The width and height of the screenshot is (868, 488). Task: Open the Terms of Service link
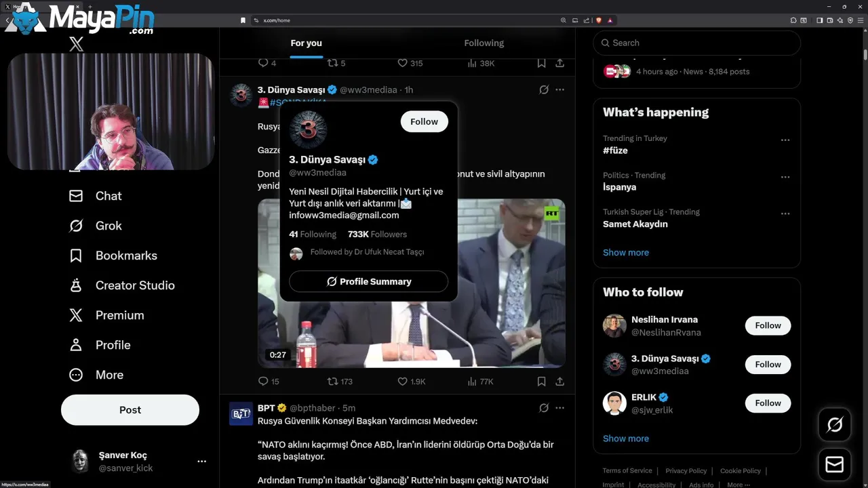click(627, 470)
